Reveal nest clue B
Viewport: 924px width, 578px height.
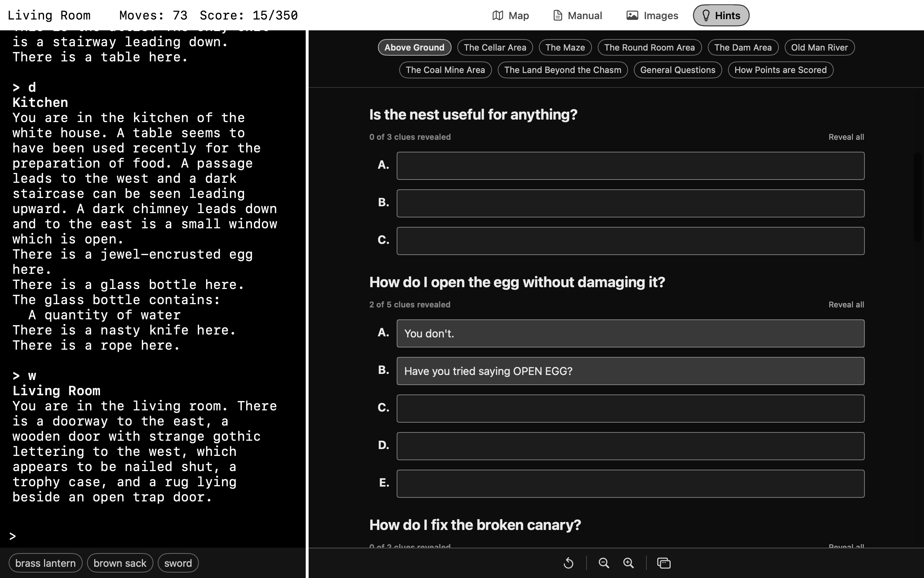tap(631, 203)
